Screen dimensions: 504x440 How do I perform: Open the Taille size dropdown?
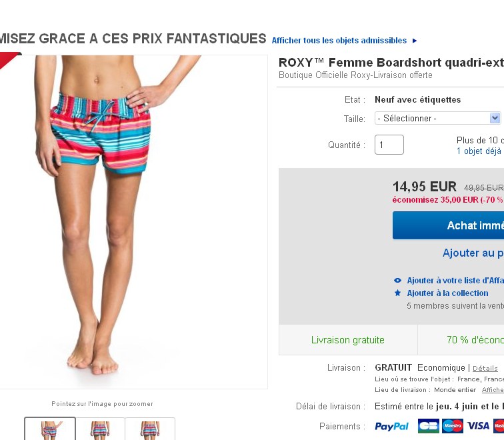click(x=437, y=118)
